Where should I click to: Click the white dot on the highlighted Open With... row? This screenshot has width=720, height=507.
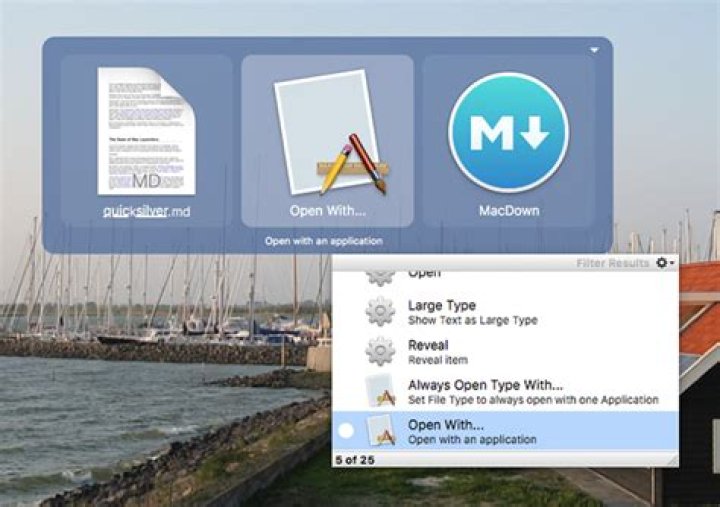tap(346, 431)
